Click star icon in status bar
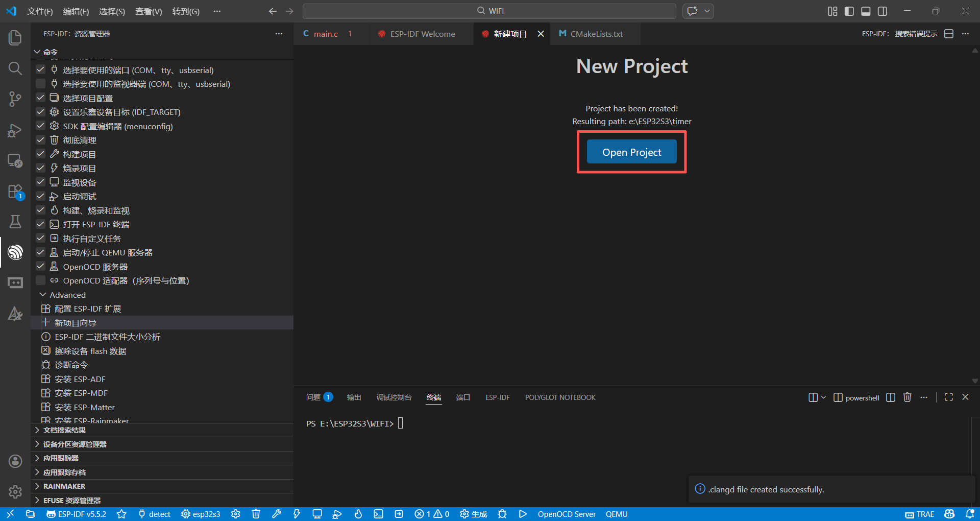The width and height of the screenshot is (980, 521). click(x=121, y=514)
